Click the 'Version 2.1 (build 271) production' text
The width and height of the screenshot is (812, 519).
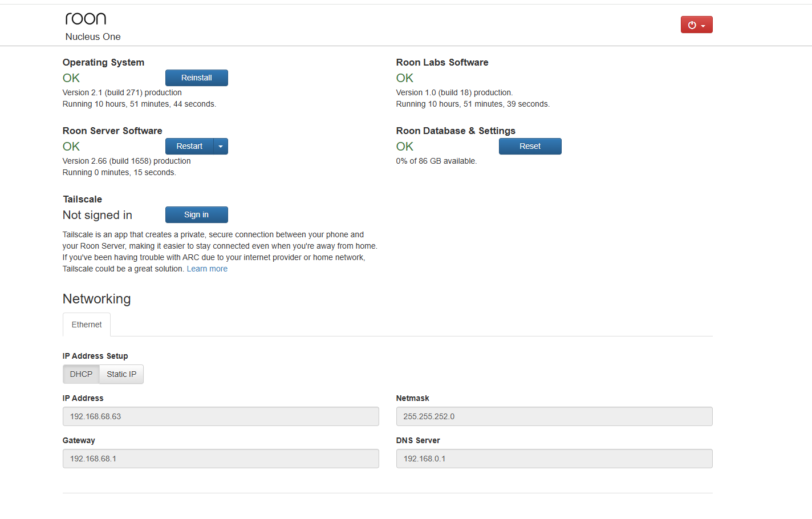[122, 92]
